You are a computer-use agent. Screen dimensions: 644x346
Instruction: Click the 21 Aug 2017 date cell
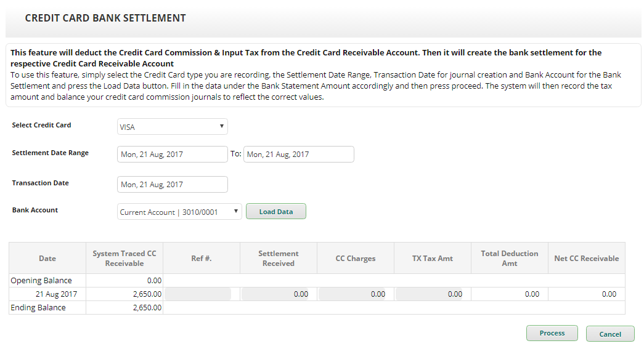pyautogui.click(x=57, y=294)
